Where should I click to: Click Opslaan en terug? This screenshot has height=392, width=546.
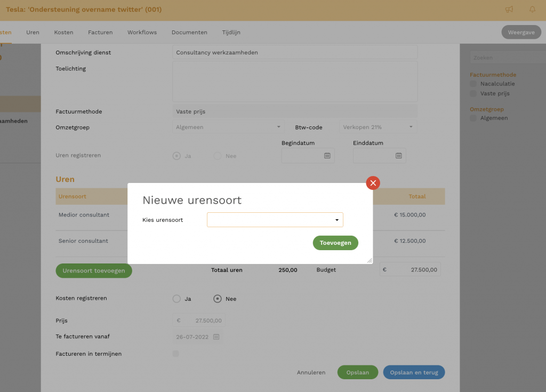[x=414, y=372]
